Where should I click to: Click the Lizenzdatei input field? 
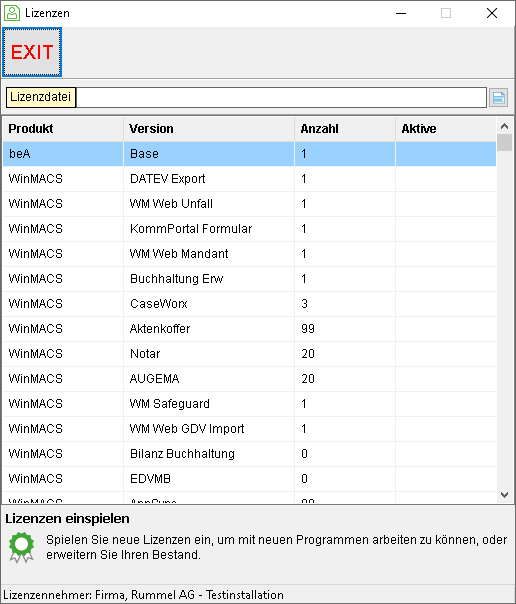(x=281, y=97)
